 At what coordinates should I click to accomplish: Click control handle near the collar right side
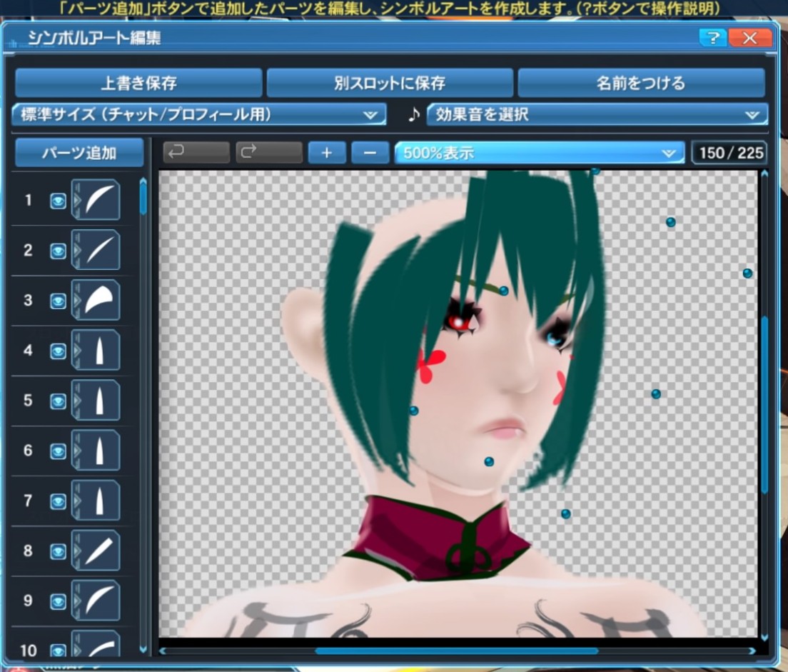pos(566,513)
